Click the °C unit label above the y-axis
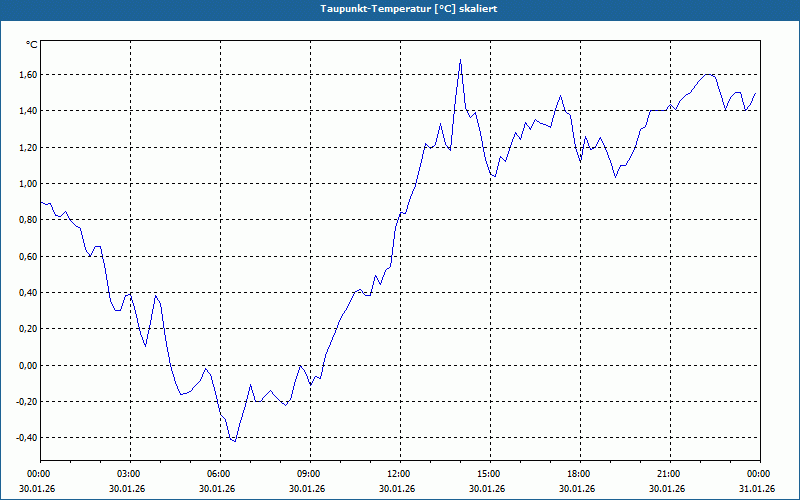800x500 pixels. click(32, 45)
